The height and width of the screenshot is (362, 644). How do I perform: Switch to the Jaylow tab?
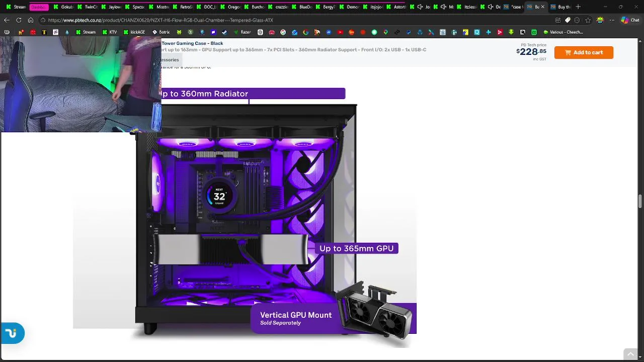click(111, 7)
